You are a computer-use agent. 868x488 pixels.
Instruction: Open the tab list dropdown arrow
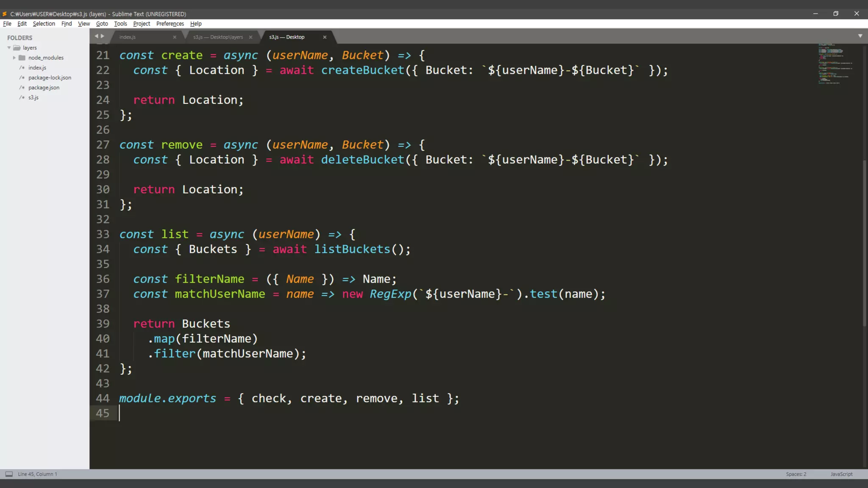click(860, 36)
